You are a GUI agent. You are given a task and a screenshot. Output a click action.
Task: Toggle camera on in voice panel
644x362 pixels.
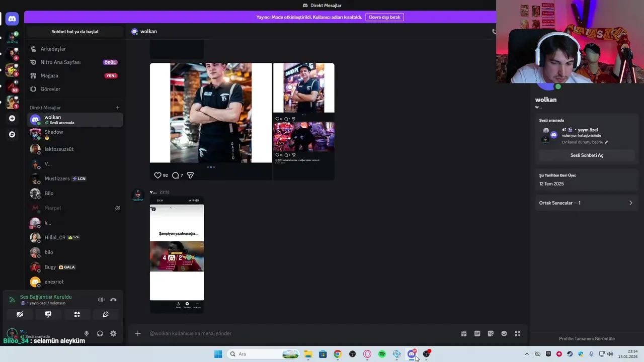click(20, 314)
